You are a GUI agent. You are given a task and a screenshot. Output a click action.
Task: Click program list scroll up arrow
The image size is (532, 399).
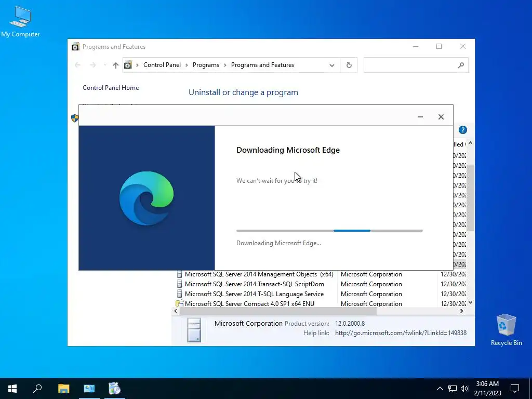click(x=470, y=143)
